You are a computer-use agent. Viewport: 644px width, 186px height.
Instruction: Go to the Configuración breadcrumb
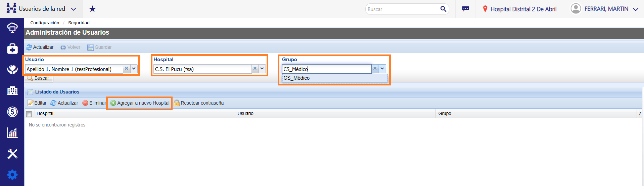45,23
